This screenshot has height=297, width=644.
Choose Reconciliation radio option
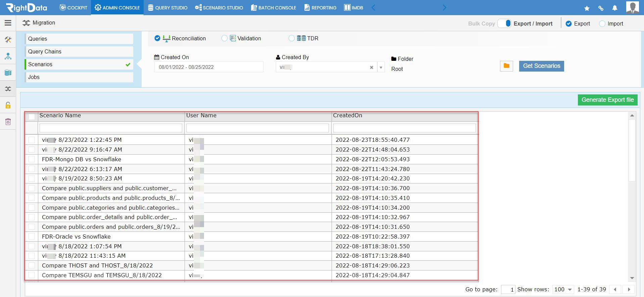point(157,38)
